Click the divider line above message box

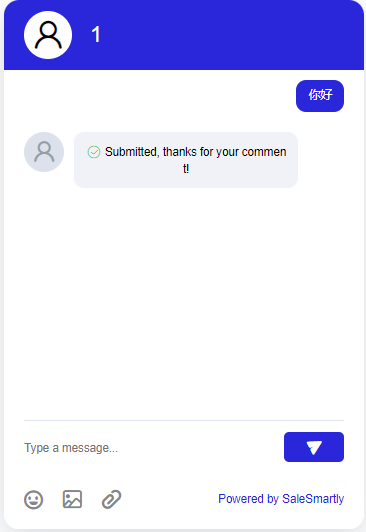click(184, 420)
